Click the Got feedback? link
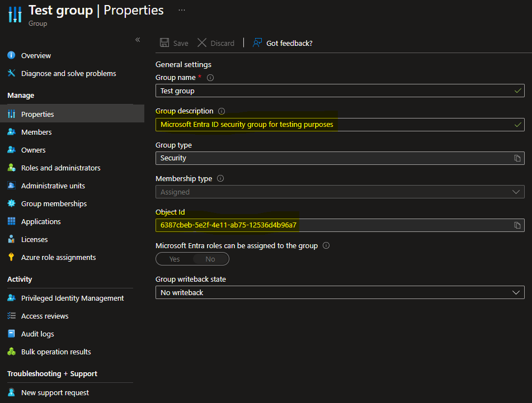532x403 pixels. [289, 43]
